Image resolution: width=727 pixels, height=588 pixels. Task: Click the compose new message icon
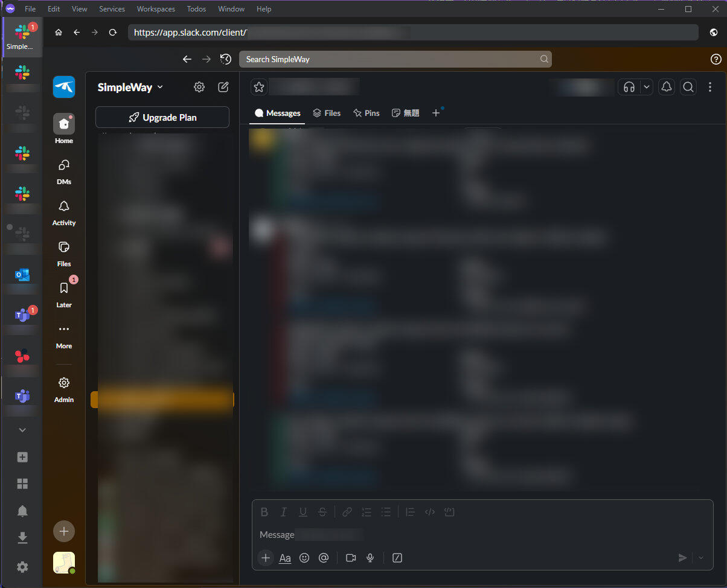click(223, 87)
